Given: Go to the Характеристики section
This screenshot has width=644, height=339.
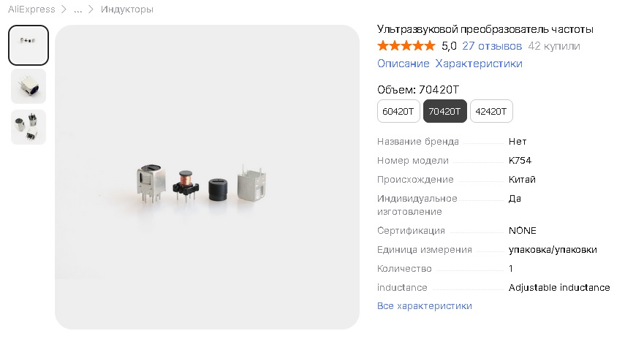Looking at the screenshot, I should (479, 64).
